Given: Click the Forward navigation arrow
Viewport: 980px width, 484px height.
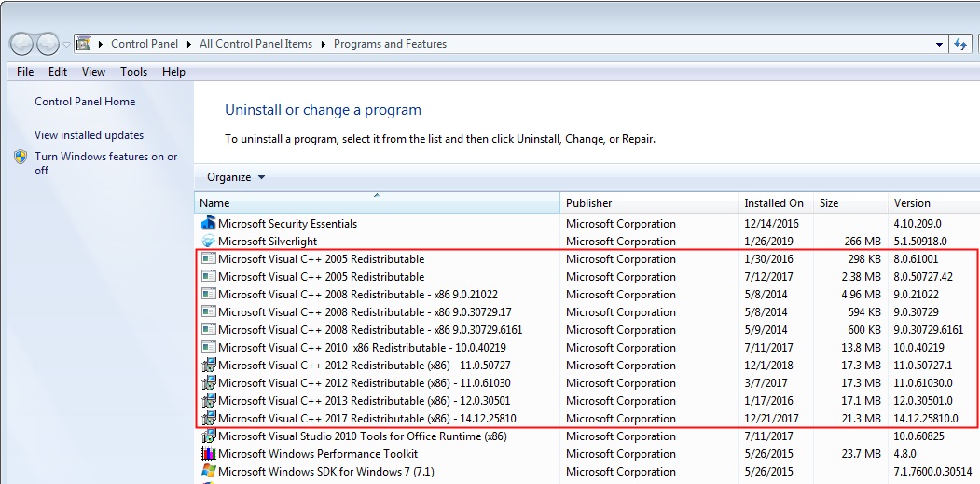Looking at the screenshot, I should (x=48, y=45).
